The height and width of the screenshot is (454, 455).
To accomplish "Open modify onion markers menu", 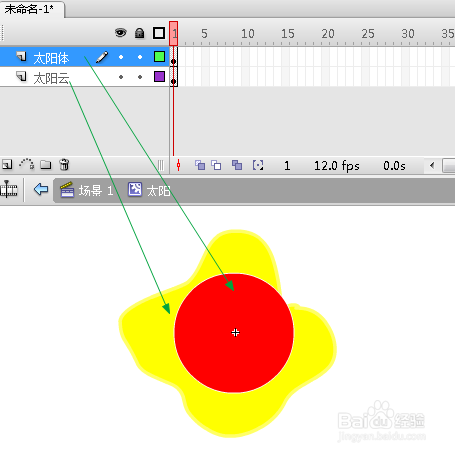I will click(x=258, y=165).
